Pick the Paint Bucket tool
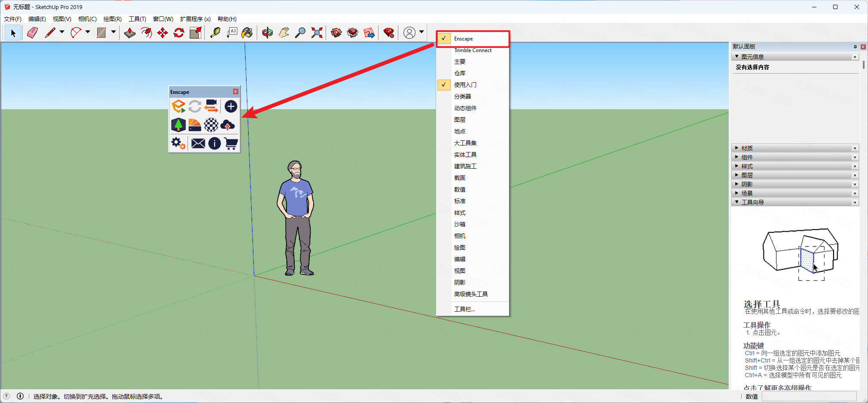This screenshot has height=403, width=868. (247, 33)
